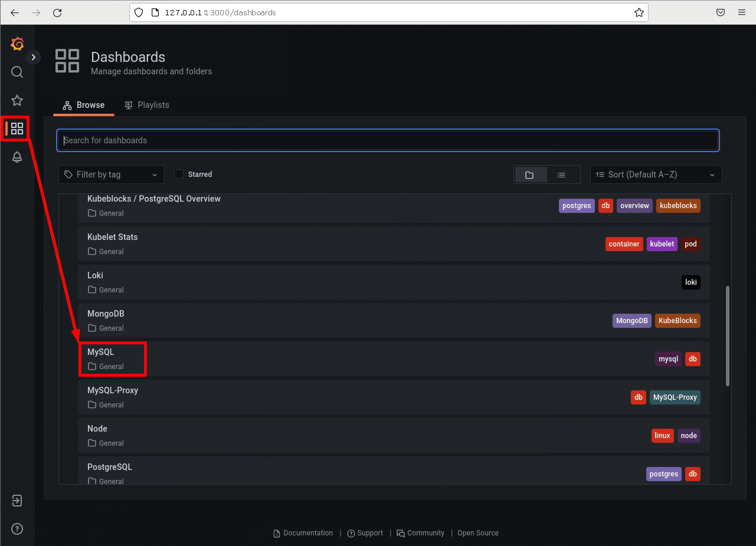Image resolution: width=756 pixels, height=546 pixels.
Task: Open the Firefox hamburger menu
Action: coord(742,12)
